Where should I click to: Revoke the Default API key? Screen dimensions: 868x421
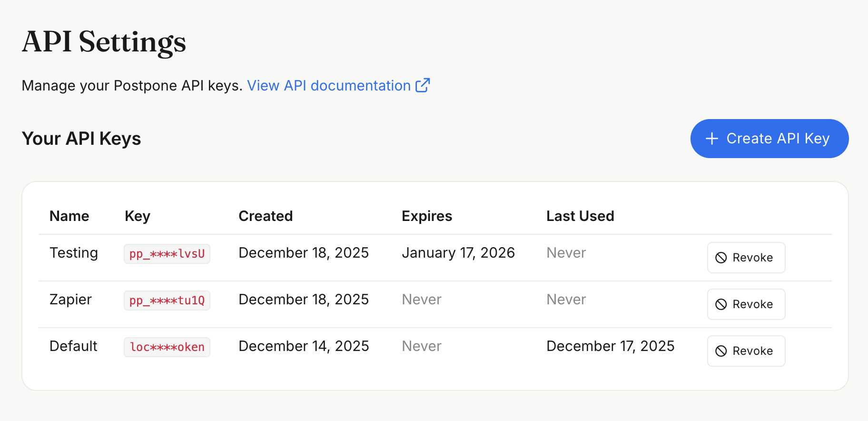746,351
